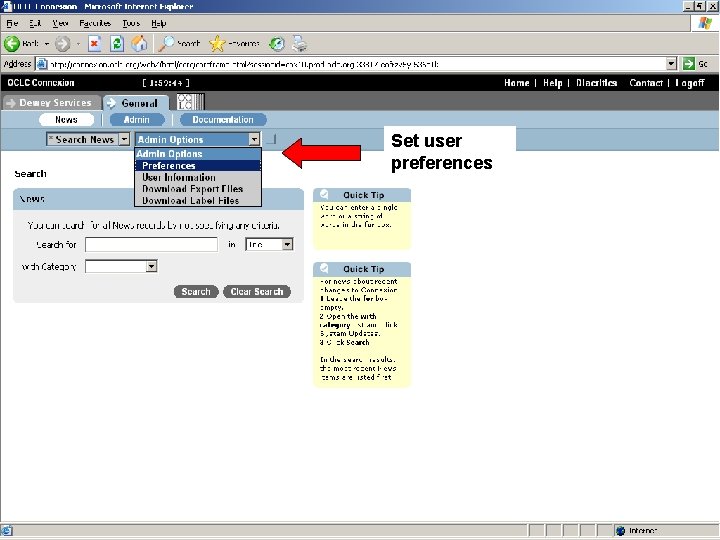Screen dimensions: 720x540
Task: Click the Clear Search button
Action: [x=257, y=292]
